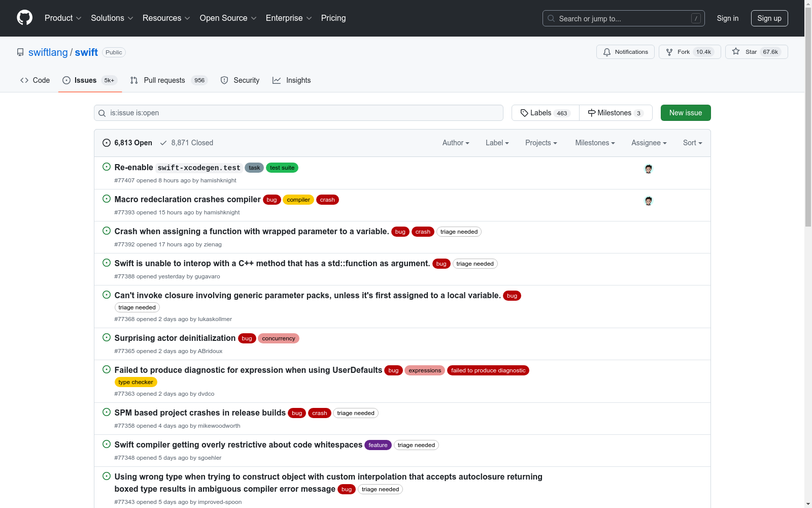Open the Resources dropdown
The height and width of the screenshot is (508, 812).
pos(166,18)
